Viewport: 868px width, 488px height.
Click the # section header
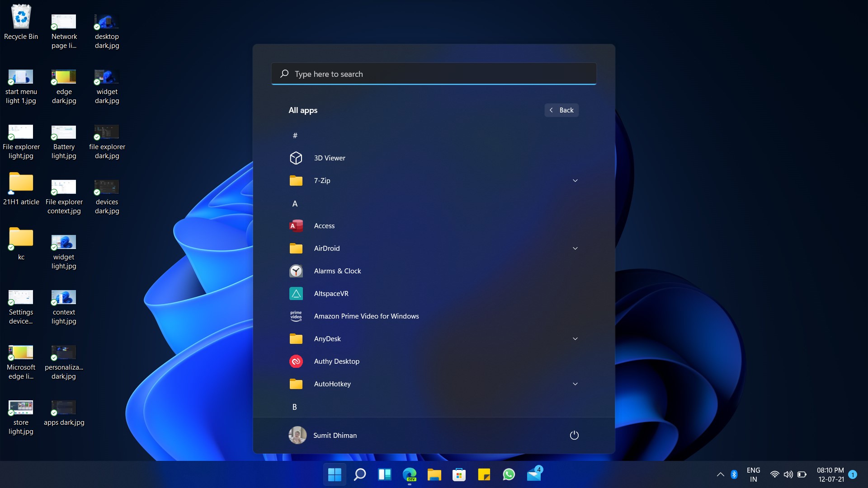tap(295, 136)
